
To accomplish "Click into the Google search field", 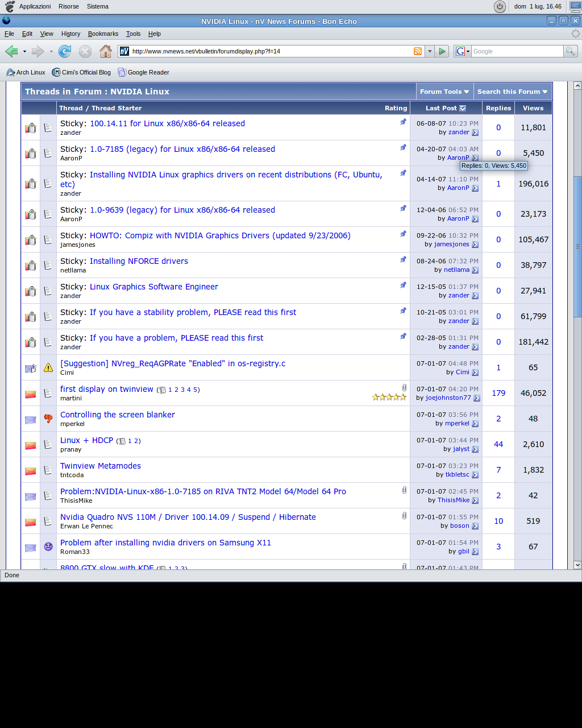I will click(x=516, y=51).
